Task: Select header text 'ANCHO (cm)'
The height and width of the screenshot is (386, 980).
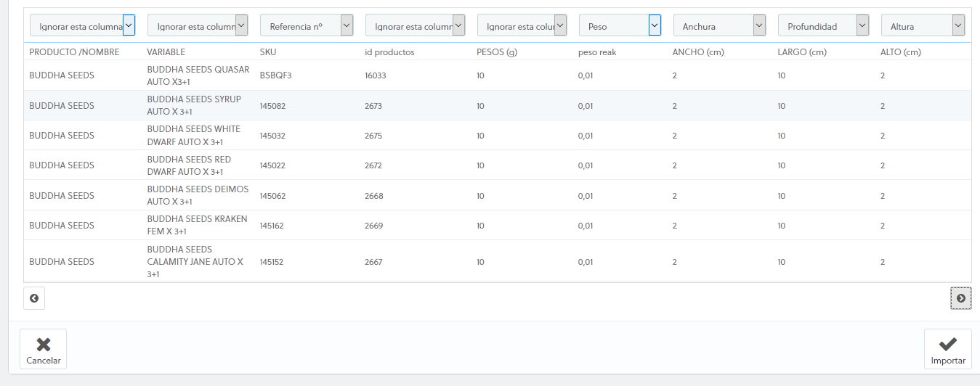Action: pos(698,52)
